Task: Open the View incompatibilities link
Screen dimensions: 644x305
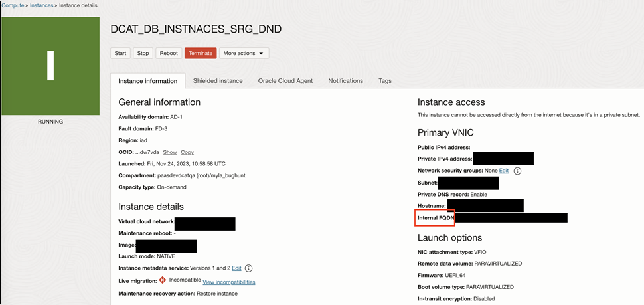Action: (x=228, y=282)
